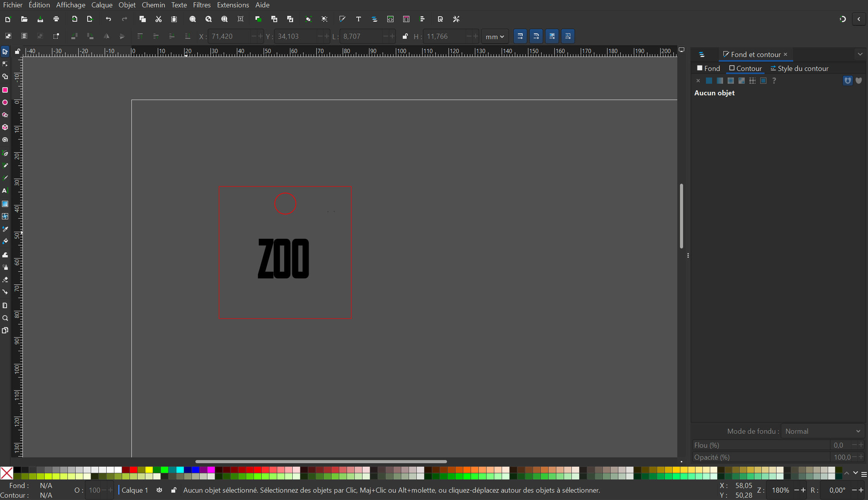Select the Spiral tool
This screenshot has width=868, height=500.
coord(5,140)
